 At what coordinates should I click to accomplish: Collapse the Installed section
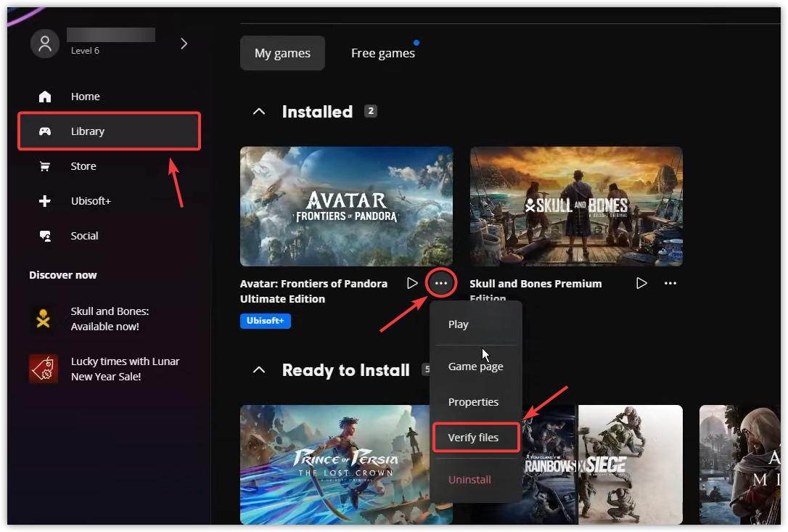point(258,112)
